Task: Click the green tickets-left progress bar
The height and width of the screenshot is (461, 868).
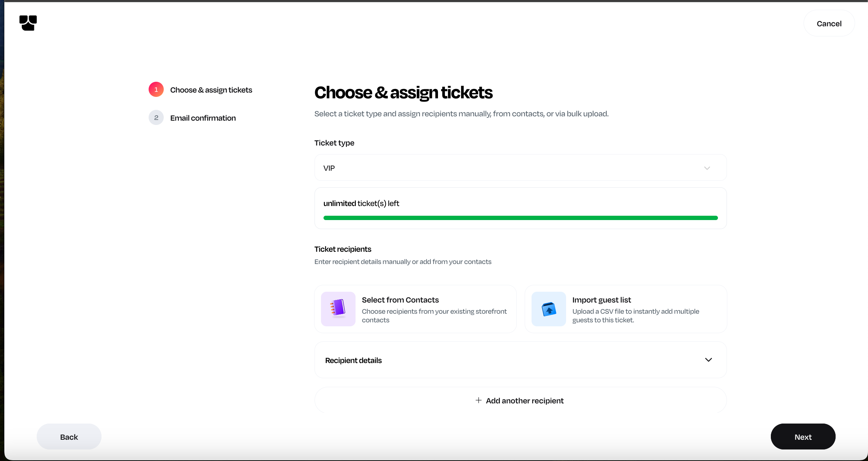Action: (520, 218)
